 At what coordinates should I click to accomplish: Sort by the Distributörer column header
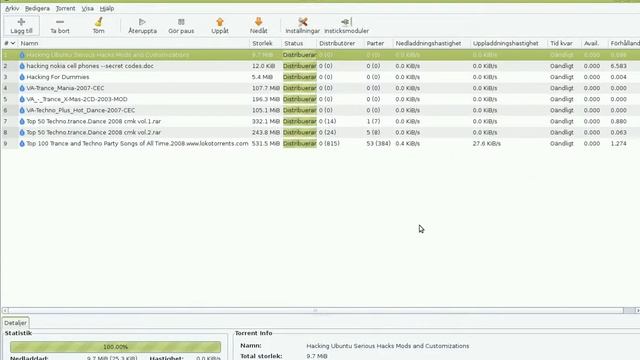point(340,43)
